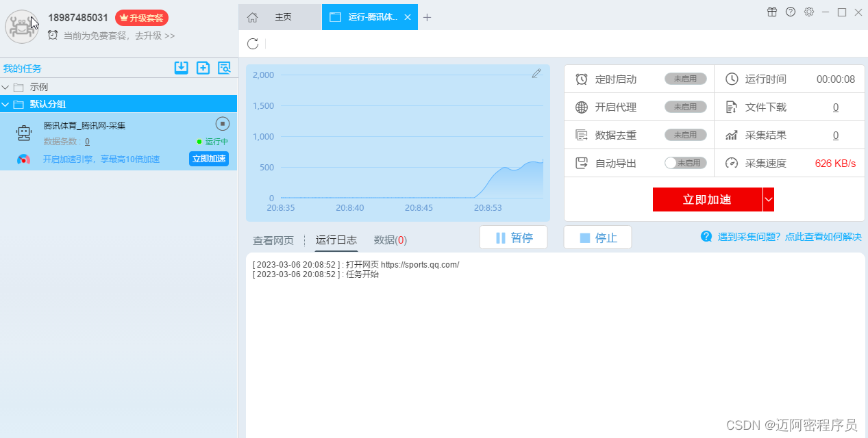The height and width of the screenshot is (438, 868).
Task: Click the 开启代理 globe icon
Action: [x=582, y=107]
